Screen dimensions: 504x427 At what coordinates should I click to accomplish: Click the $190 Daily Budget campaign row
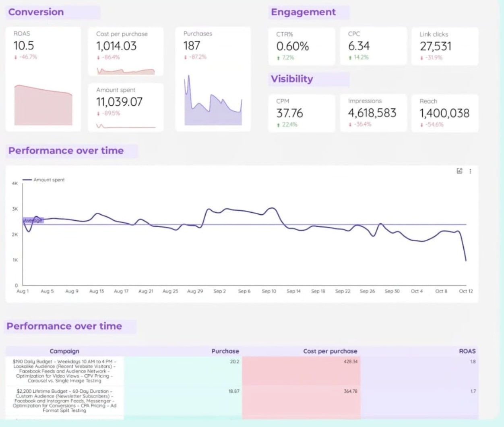coord(64,371)
